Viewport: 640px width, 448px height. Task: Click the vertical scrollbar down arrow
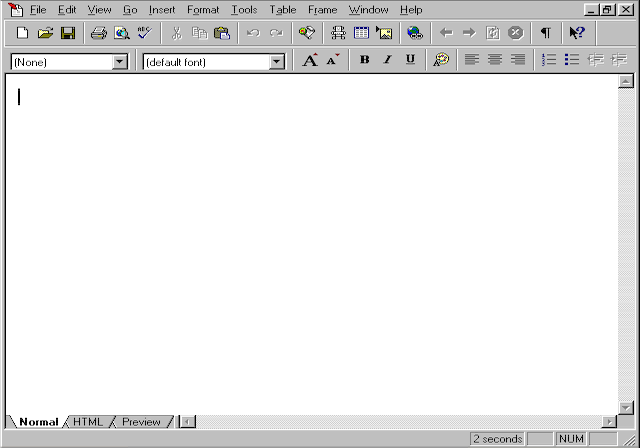[626, 407]
